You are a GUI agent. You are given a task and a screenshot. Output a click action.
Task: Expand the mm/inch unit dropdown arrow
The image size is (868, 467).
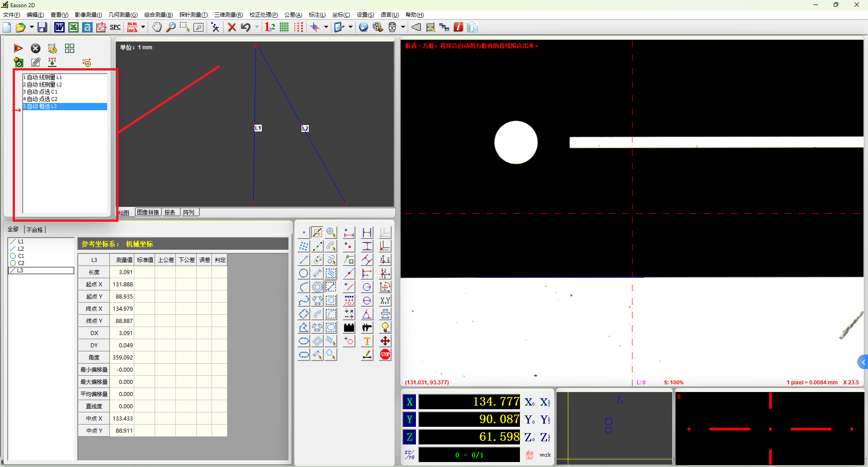tap(143, 27)
